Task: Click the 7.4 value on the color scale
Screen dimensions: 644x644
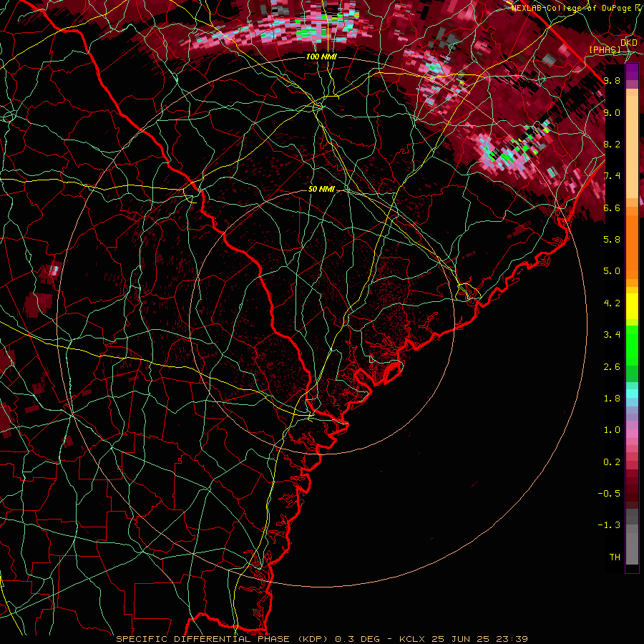Action: tap(612, 176)
